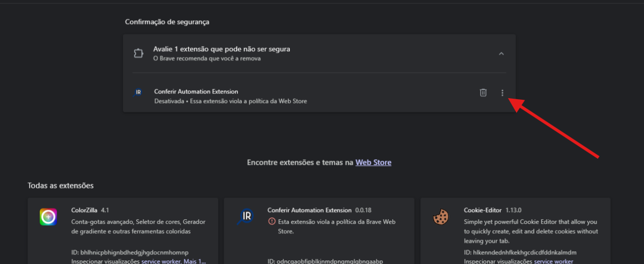Screen dimensions: 644x264
Task: Click 'Esta extensão viola a política da Brave' text
Action: click(x=336, y=226)
